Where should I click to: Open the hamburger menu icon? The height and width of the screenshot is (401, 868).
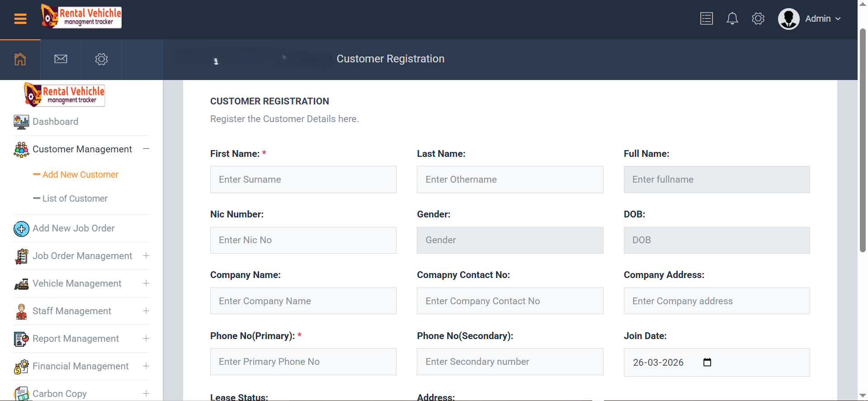pos(20,19)
